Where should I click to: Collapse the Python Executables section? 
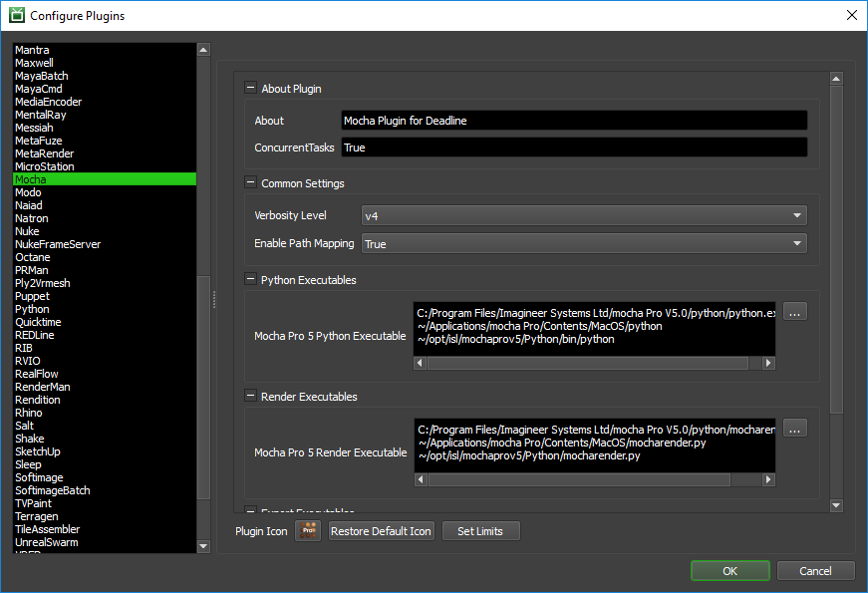point(250,280)
